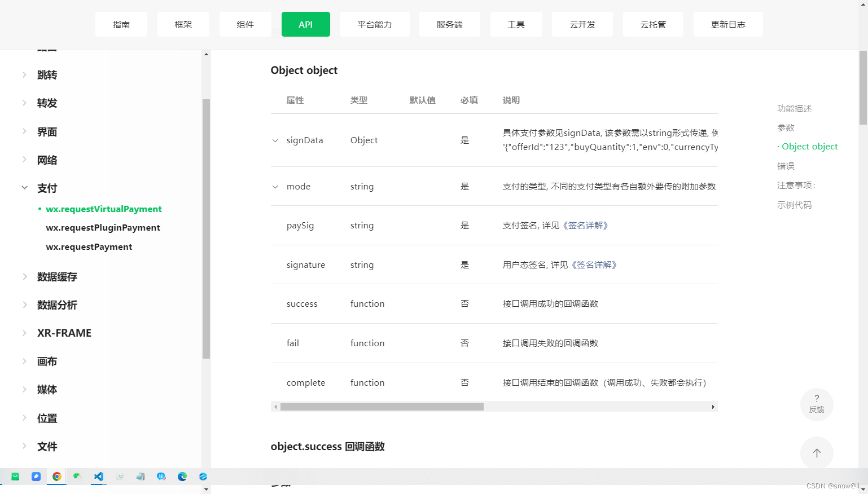Select the API tab
The height and width of the screenshot is (494, 868).
click(x=306, y=24)
